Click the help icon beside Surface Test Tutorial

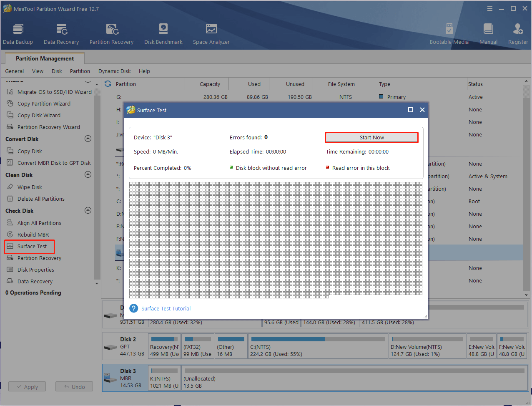tap(134, 308)
